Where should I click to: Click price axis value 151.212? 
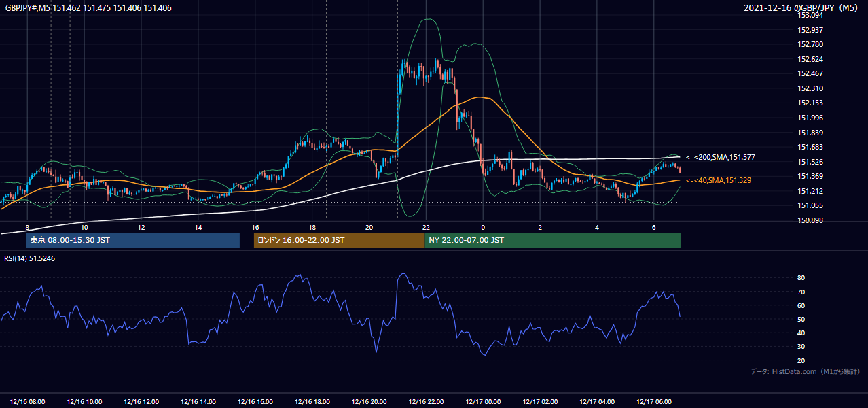[x=810, y=191]
